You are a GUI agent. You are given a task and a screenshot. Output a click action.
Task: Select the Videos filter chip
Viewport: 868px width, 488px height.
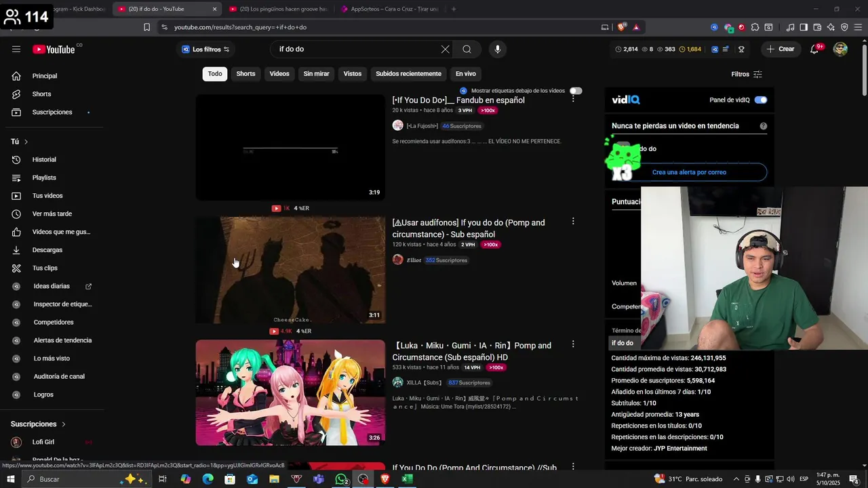click(279, 74)
